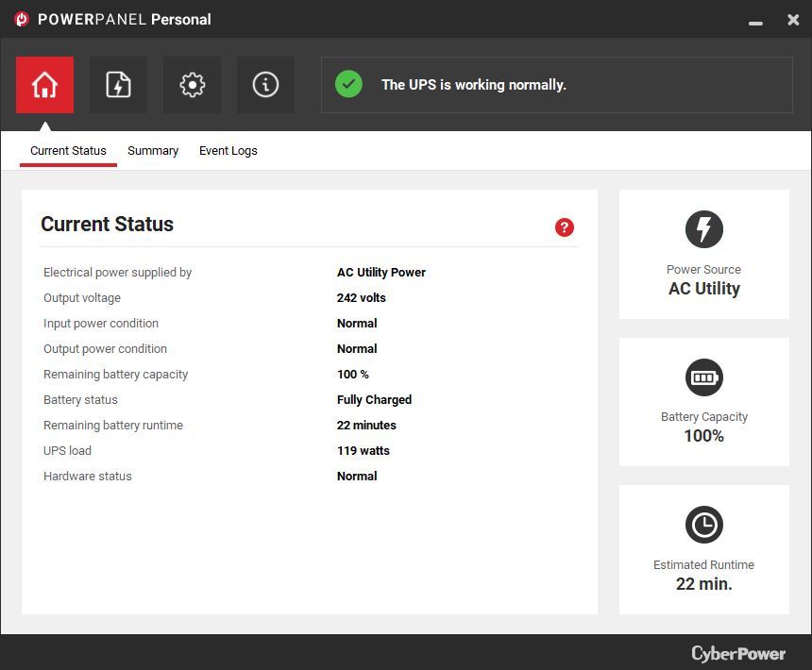Select the power event document icon
This screenshot has height=670, width=812.
pyautogui.click(x=118, y=84)
